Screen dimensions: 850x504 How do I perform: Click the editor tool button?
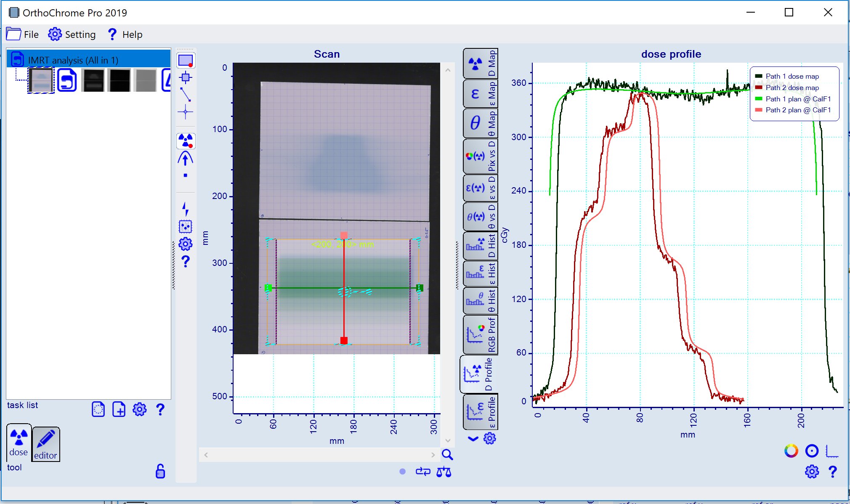[45, 444]
